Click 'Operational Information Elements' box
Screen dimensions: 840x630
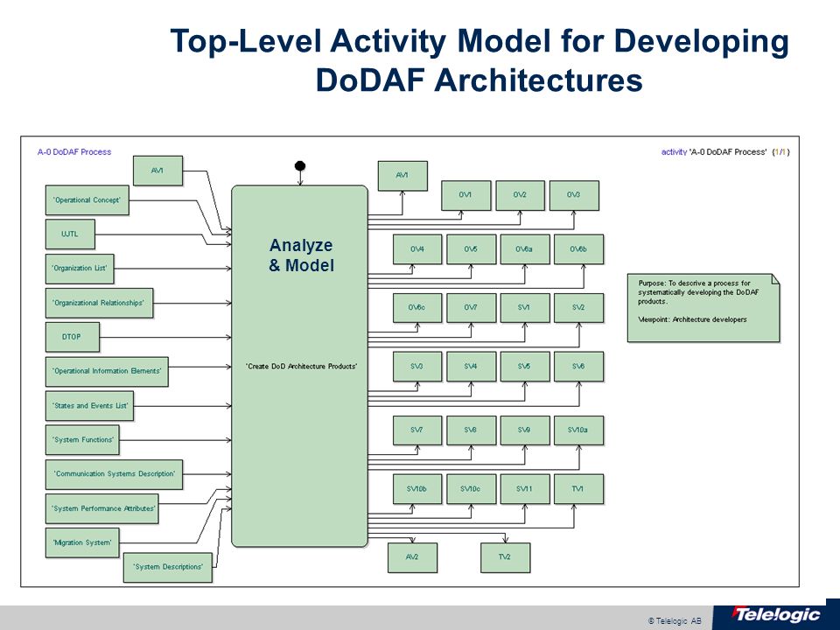pos(107,371)
